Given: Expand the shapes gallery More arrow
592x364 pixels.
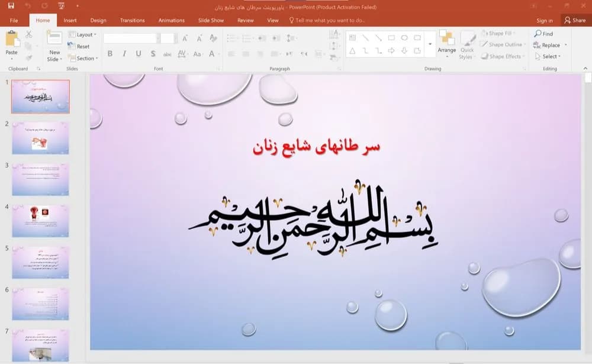Looking at the screenshot, I should (x=430, y=44).
